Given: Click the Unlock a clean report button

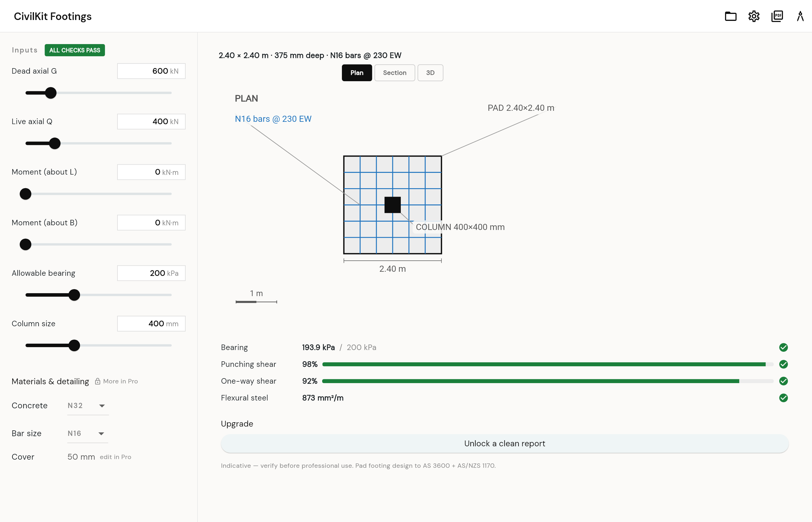Looking at the screenshot, I should 505,443.
